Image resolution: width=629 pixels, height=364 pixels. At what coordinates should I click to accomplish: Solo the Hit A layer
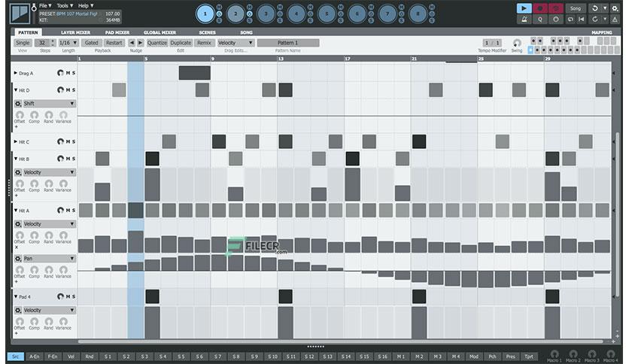click(x=74, y=210)
